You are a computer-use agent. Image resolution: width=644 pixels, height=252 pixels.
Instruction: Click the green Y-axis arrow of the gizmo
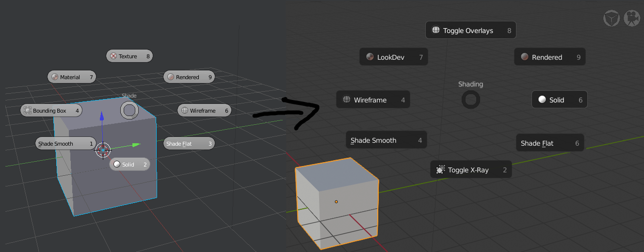(136, 144)
